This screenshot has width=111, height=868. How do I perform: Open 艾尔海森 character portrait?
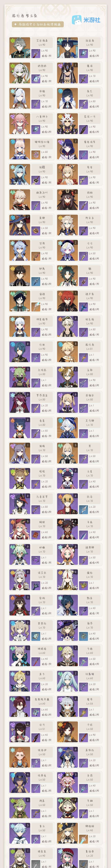pos(20,47)
